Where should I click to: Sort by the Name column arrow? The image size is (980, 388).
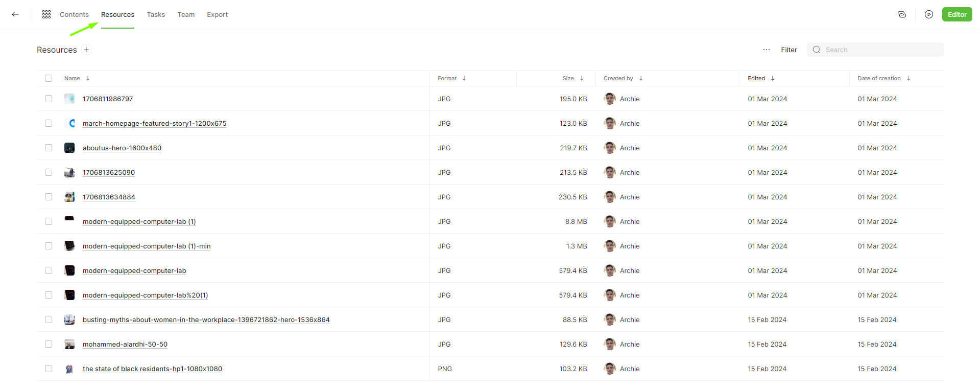[88, 78]
